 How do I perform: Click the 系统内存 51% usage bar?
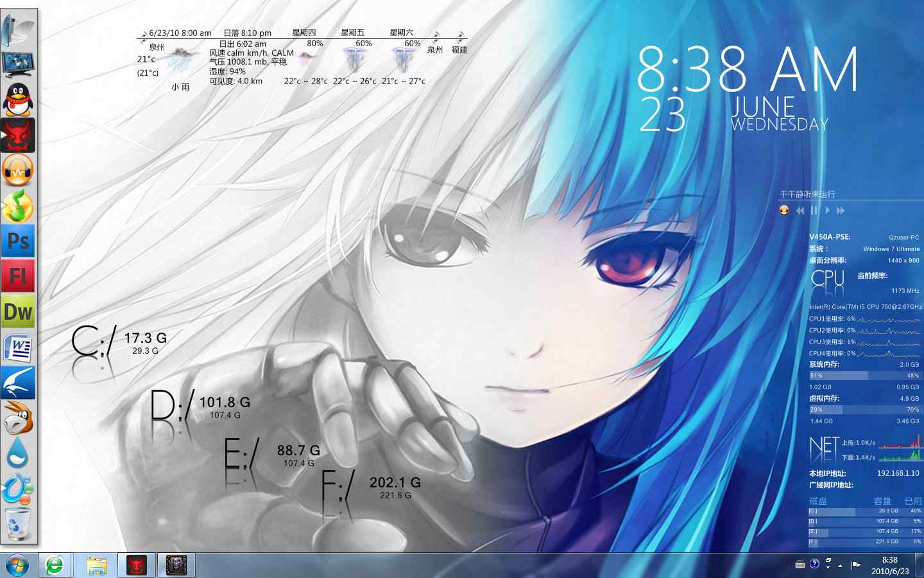[864, 376]
